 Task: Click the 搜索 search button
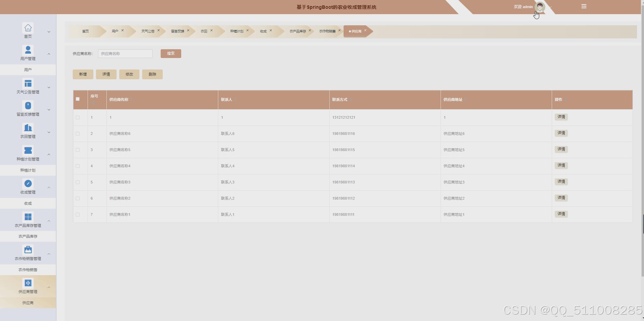click(171, 54)
